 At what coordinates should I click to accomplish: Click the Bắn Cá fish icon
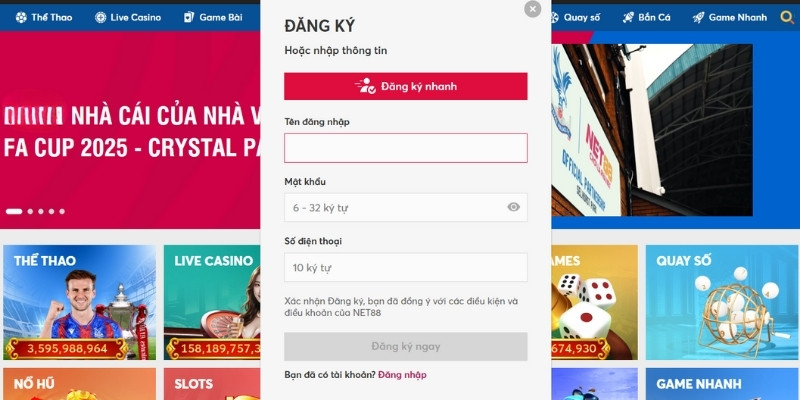pos(628,17)
